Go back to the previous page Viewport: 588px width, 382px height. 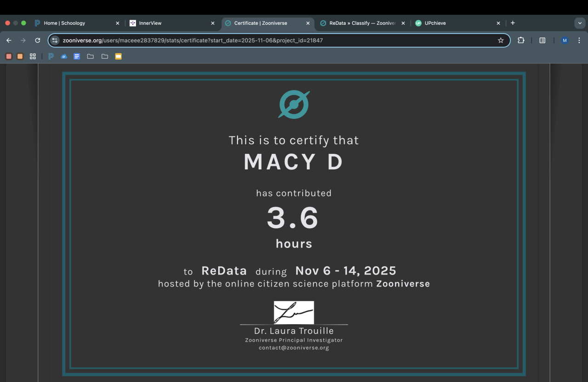point(9,40)
